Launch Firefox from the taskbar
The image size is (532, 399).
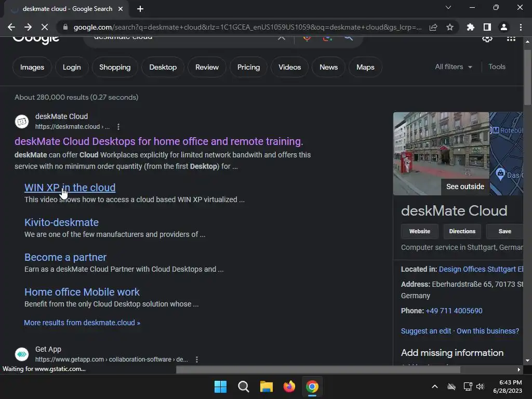289,387
